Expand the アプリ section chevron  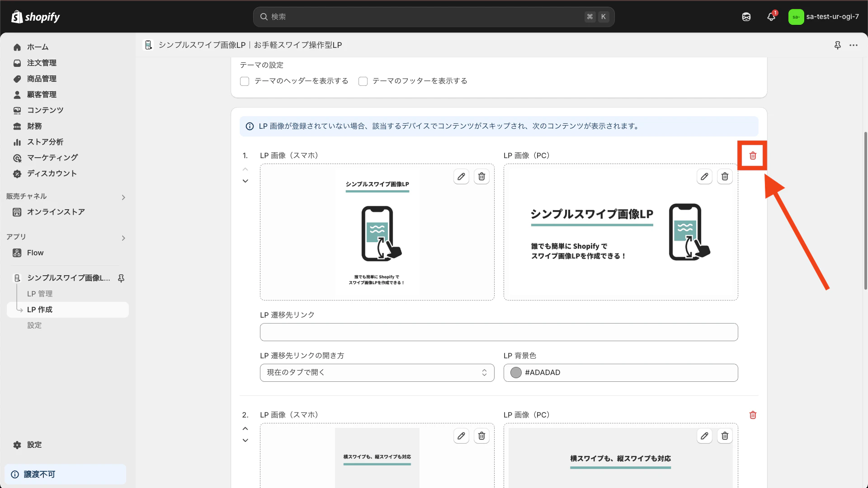(x=123, y=238)
